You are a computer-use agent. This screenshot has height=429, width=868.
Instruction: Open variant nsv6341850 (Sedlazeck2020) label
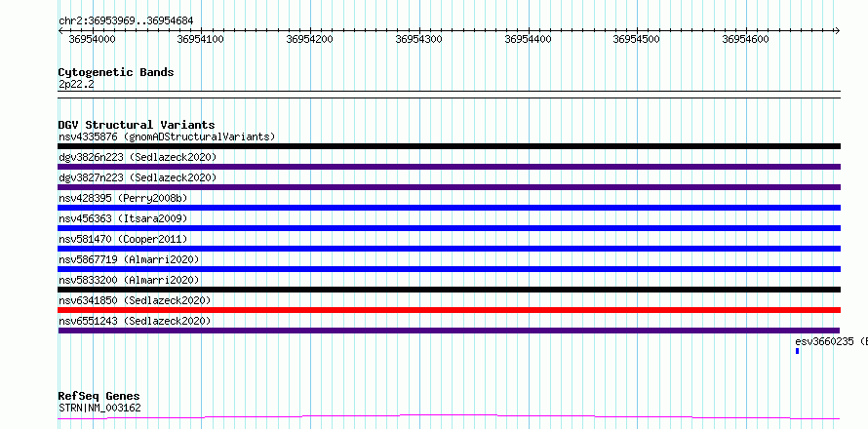[135, 300]
